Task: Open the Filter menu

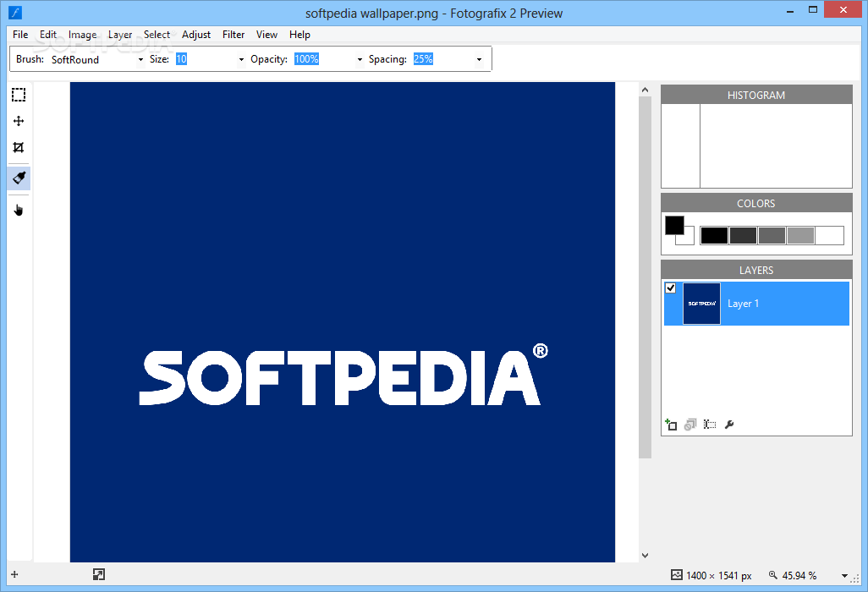Action: [x=233, y=35]
